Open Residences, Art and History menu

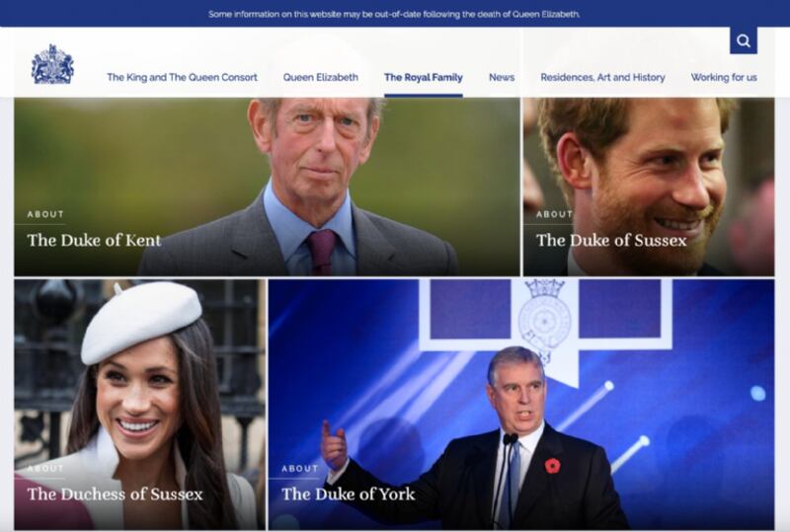point(602,77)
